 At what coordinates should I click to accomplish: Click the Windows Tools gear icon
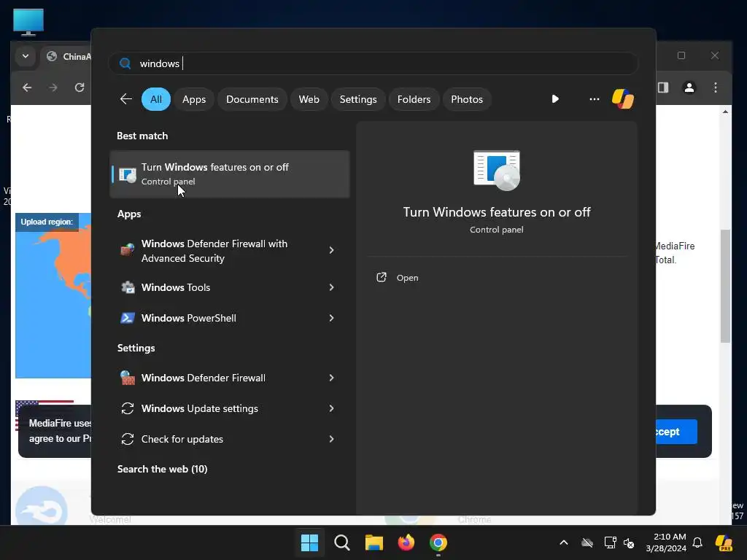[128, 287]
